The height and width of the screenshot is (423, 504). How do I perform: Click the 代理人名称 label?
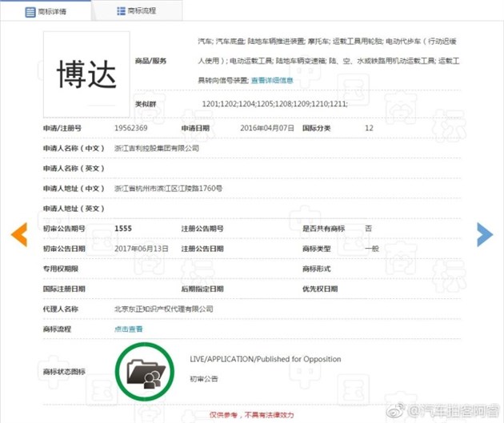pos(61,309)
